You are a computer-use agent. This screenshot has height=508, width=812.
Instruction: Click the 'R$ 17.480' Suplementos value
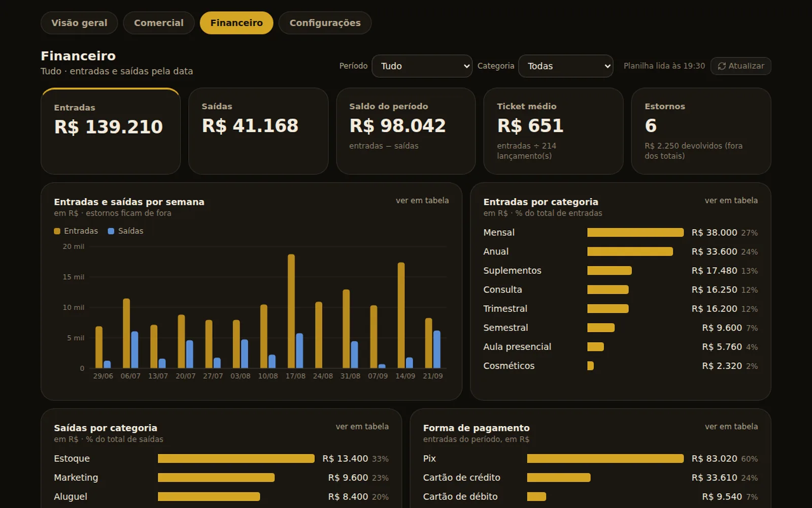click(x=714, y=271)
